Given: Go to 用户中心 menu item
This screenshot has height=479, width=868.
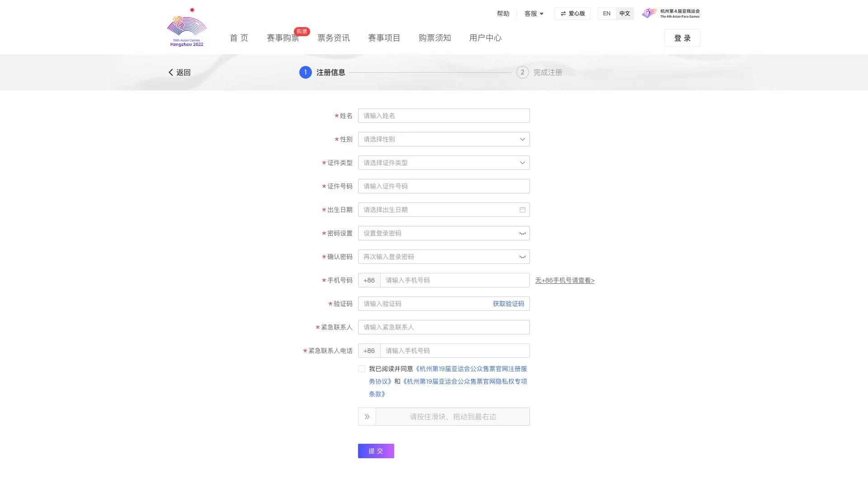Looking at the screenshot, I should (x=485, y=38).
